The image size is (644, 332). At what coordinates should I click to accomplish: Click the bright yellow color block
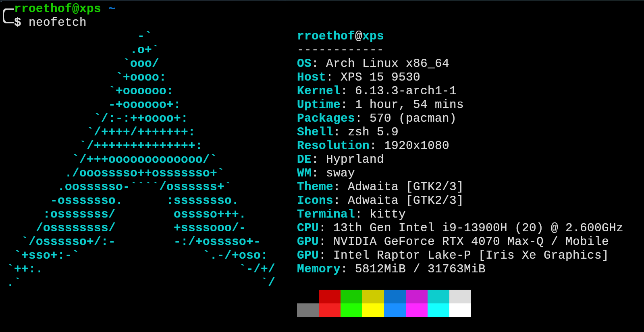pyautogui.click(x=373, y=310)
